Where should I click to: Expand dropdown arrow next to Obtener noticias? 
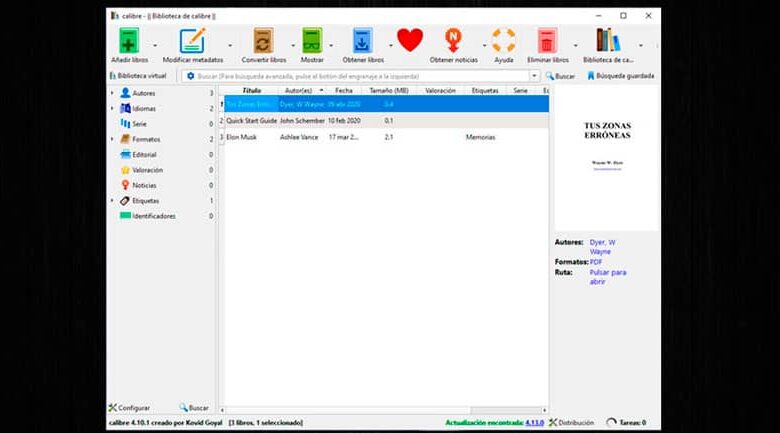pyautogui.click(x=484, y=46)
